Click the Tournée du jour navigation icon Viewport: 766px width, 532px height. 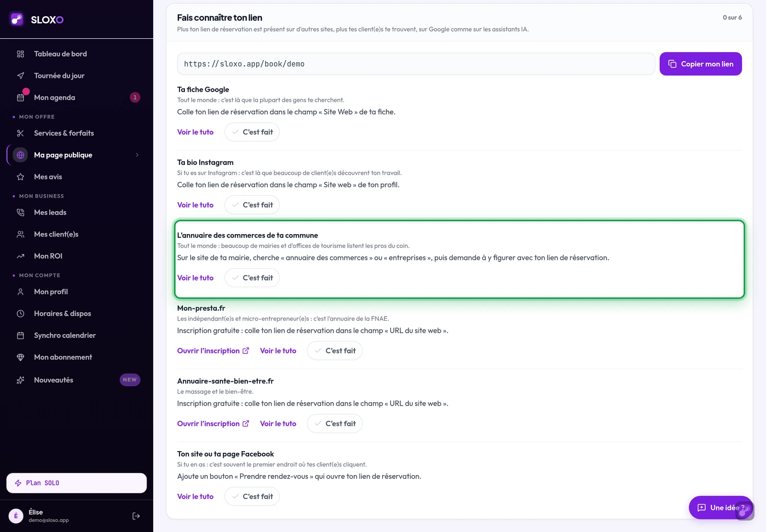click(21, 76)
